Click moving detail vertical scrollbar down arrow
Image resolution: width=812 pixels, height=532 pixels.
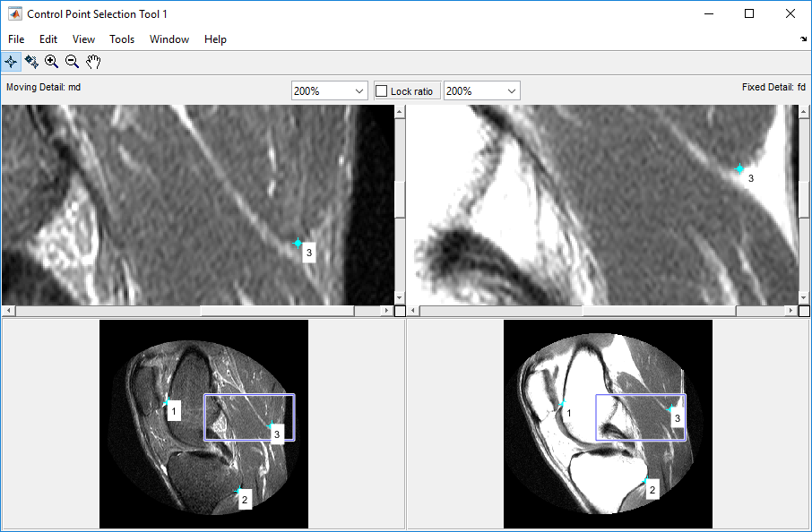pyautogui.click(x=399, y=298)
